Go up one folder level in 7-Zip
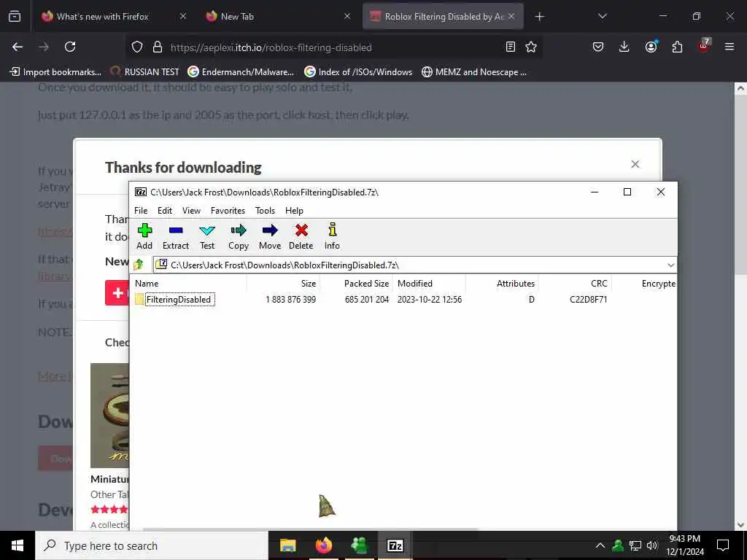 point(139,265)
